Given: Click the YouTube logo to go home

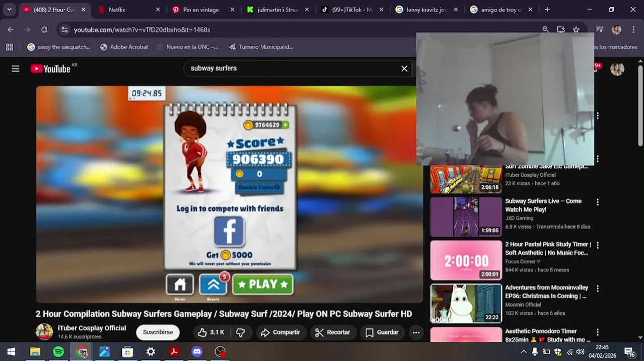Looking at the screenshot, I should click(51, 69).
